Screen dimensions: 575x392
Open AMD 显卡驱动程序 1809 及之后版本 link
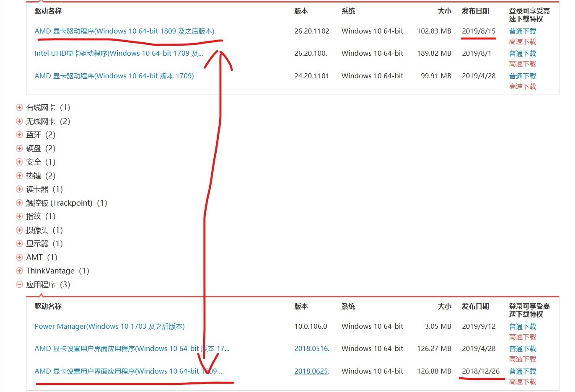pyautogui.click(x=124, y=31)
